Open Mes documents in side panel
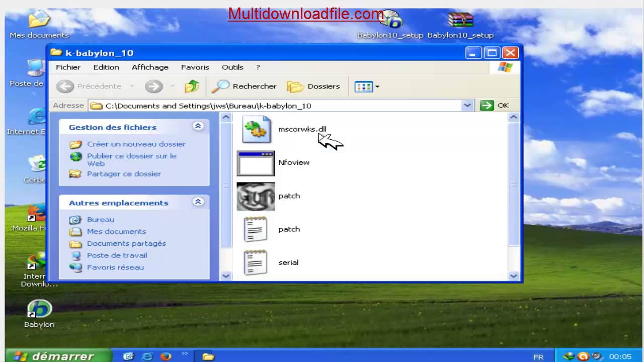 pos(116,232)
